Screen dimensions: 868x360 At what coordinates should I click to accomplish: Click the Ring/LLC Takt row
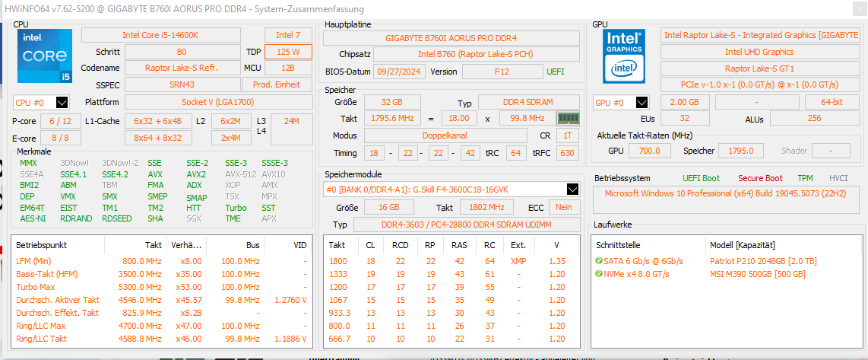(161, 339)
